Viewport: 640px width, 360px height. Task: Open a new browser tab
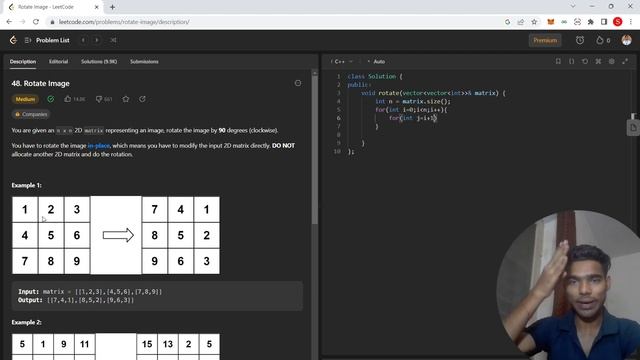(112, 7)
